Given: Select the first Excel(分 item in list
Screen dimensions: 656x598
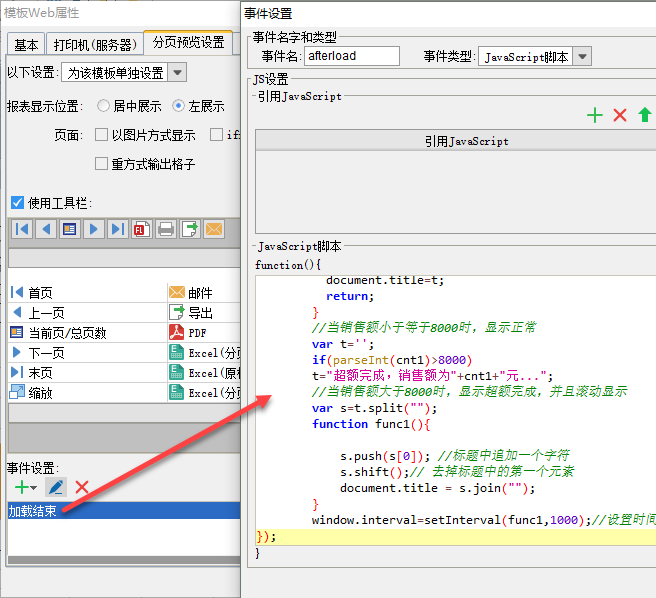Looking at the screenshot, I should tap(204, 353).
